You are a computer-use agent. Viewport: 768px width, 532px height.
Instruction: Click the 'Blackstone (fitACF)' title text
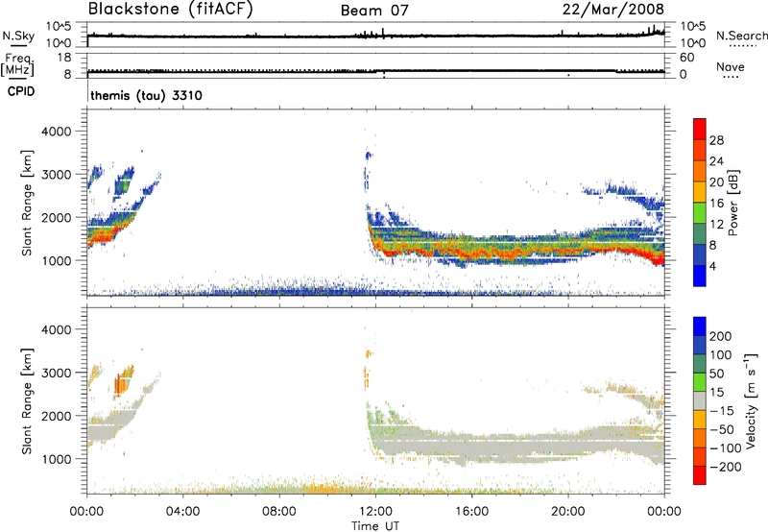(171, 9)
